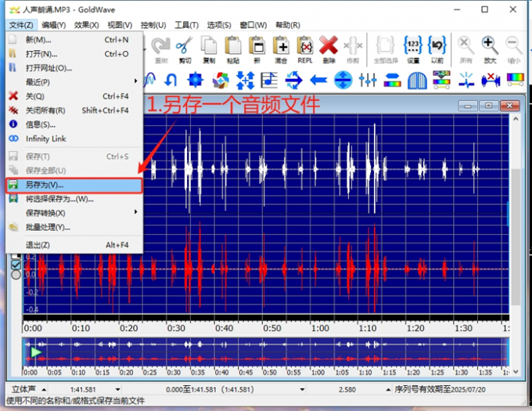The height and width of the screenshot is (411, 532).
Task: Select the round radio button beside red channel
Action: [x=16, y=275]
